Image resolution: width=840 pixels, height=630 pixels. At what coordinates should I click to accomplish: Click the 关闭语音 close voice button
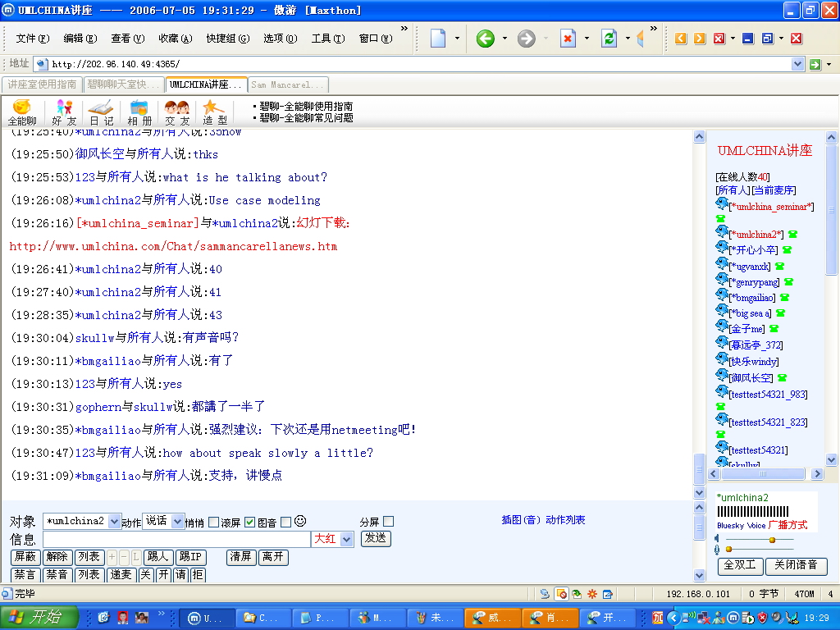click(796, 565)
